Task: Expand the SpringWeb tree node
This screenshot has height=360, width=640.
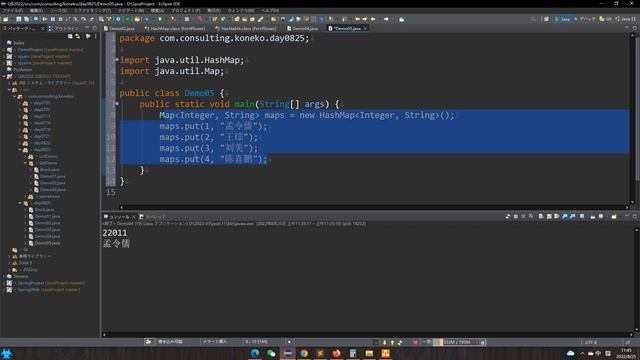Action: (4, 290)
